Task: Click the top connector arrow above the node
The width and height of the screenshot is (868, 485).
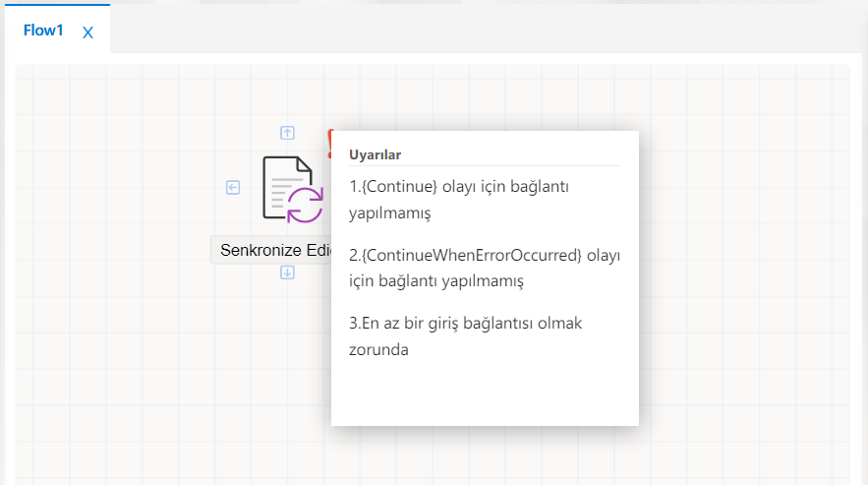Action: pyautogui.click(x=287, y=133)
